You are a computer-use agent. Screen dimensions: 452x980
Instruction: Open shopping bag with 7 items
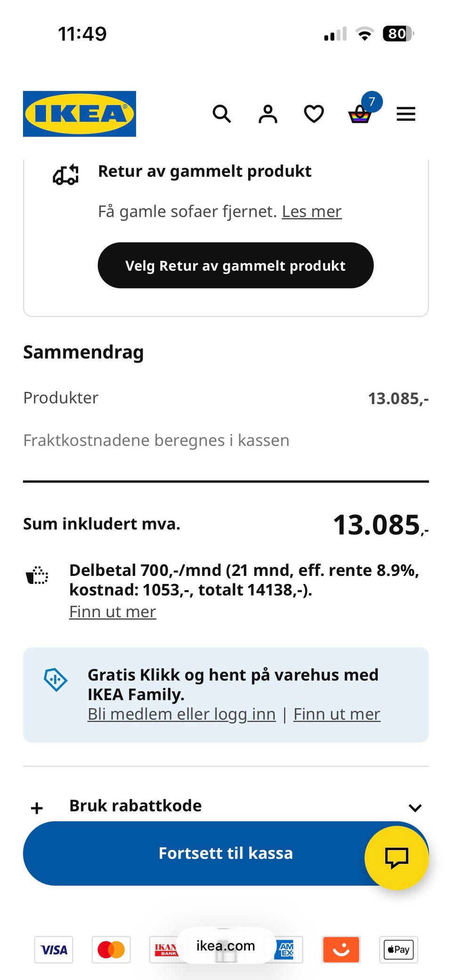(360, 113)
